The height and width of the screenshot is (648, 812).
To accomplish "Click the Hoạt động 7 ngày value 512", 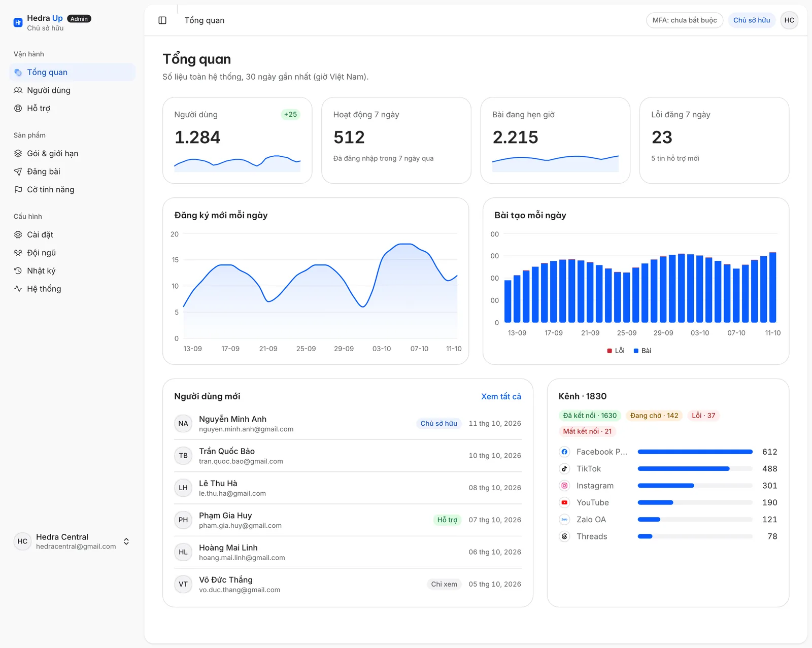I will (x=349, y=137).
